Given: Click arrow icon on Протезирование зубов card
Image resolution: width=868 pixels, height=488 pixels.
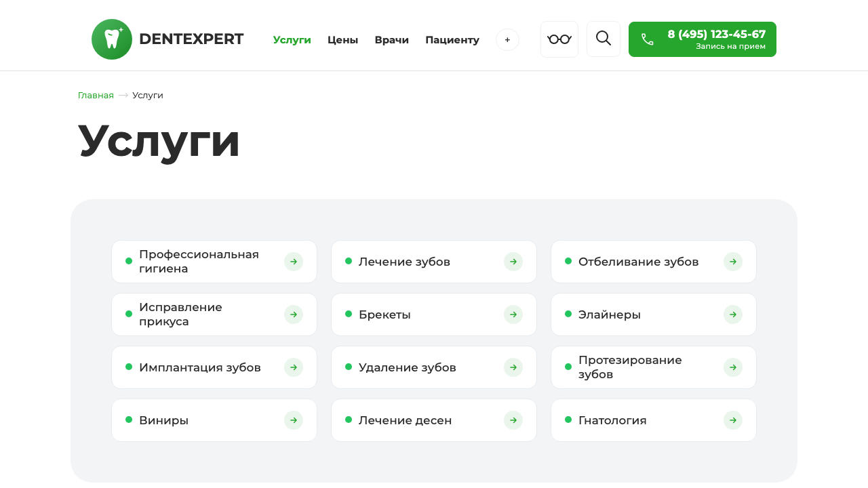Looking at the screenshot, I should (x=733, y=367).
